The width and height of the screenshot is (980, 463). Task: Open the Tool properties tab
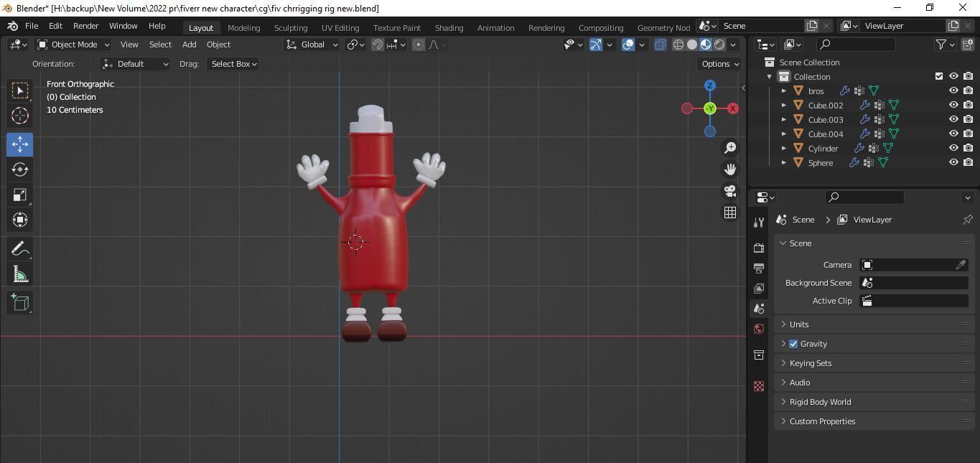tap(759, 222)
